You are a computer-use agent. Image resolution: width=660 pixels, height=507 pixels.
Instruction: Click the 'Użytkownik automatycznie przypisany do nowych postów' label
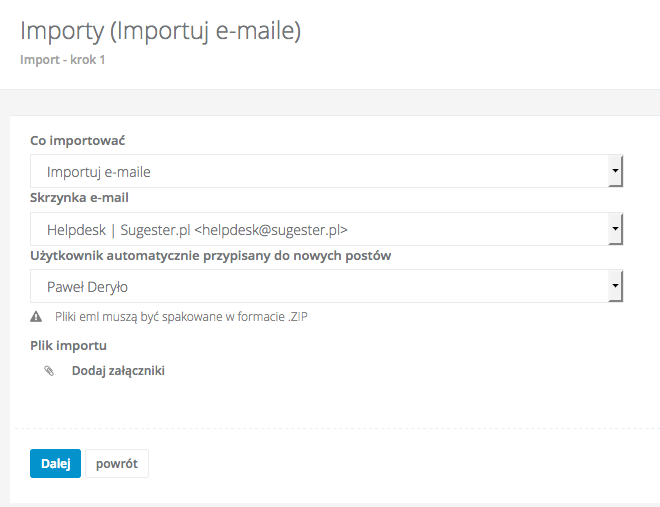(210, 255)
